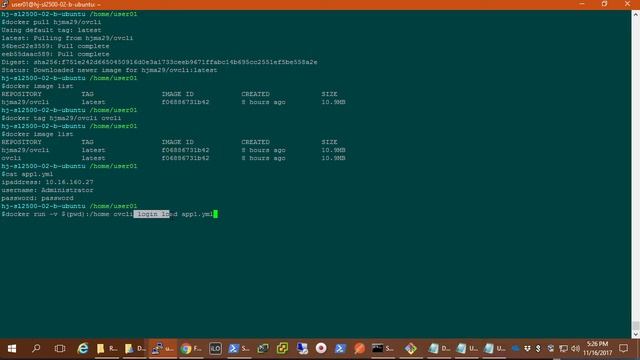Close the PuTTY window

pyautogui.click(x=627, y=4)
